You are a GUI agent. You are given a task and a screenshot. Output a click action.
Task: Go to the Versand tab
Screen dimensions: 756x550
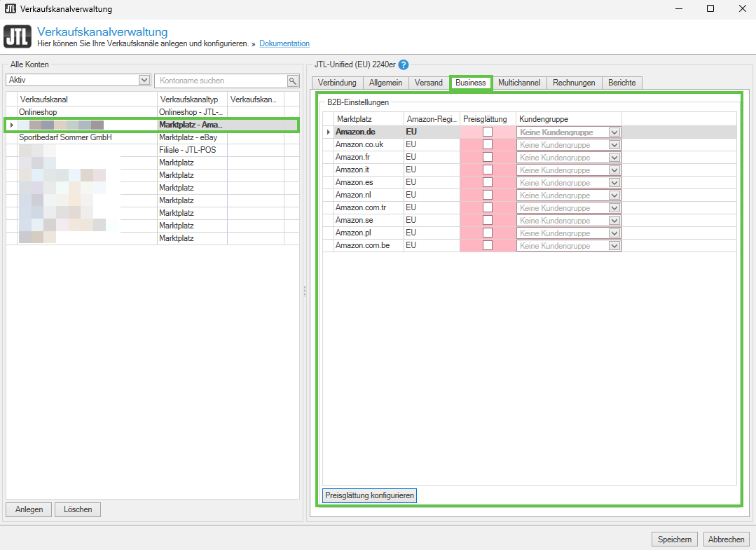429,83
